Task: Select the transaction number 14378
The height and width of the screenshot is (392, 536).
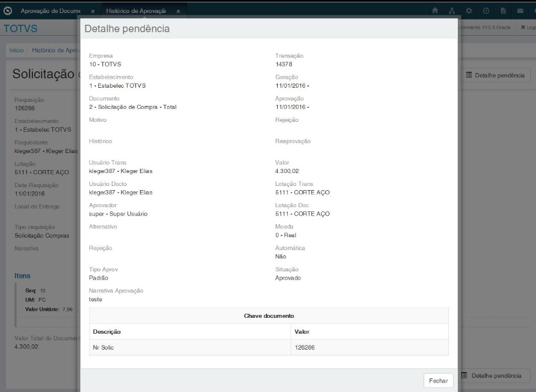Action: (284, 64)
